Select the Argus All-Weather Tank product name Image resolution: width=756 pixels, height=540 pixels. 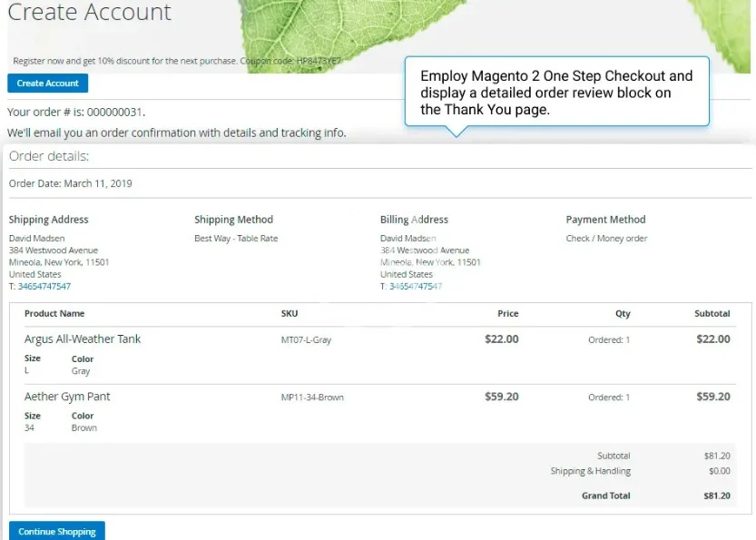pyautogui.click(x=83, y=339)
